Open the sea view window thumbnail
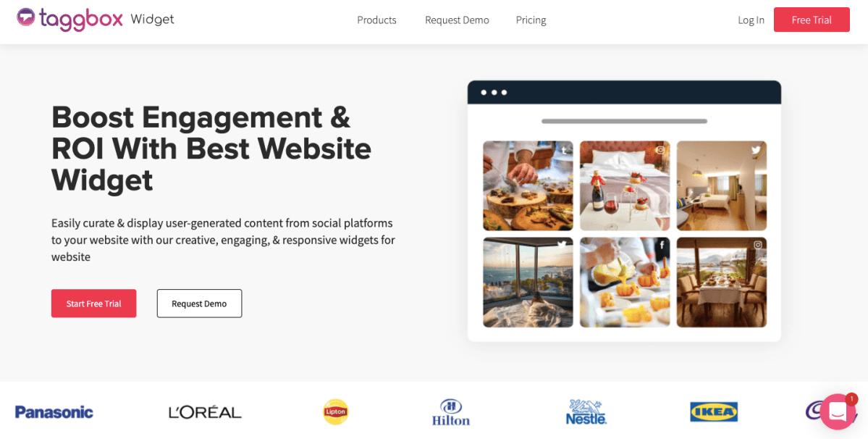Screen dimensions: 868x439 528,283
